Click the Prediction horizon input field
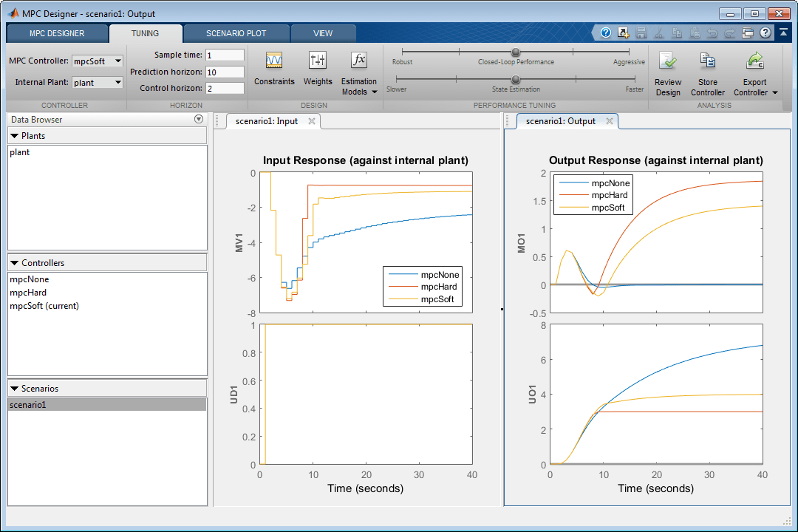The height and width of the screenshot is (532, 798). (x=225, y=72)
